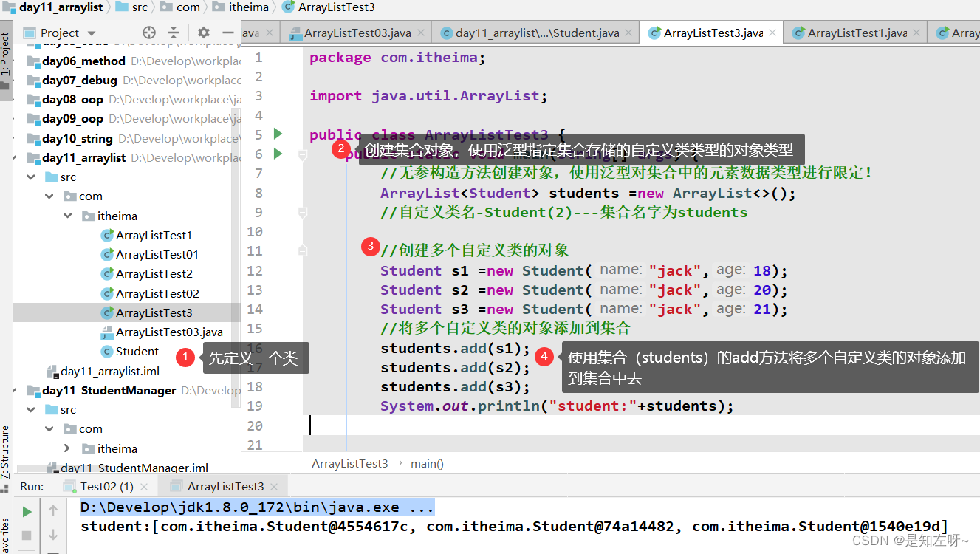Expand the itheima package under day11_StudentManager
This screenshot has height=554, width=980.
(x=67, y=448)
